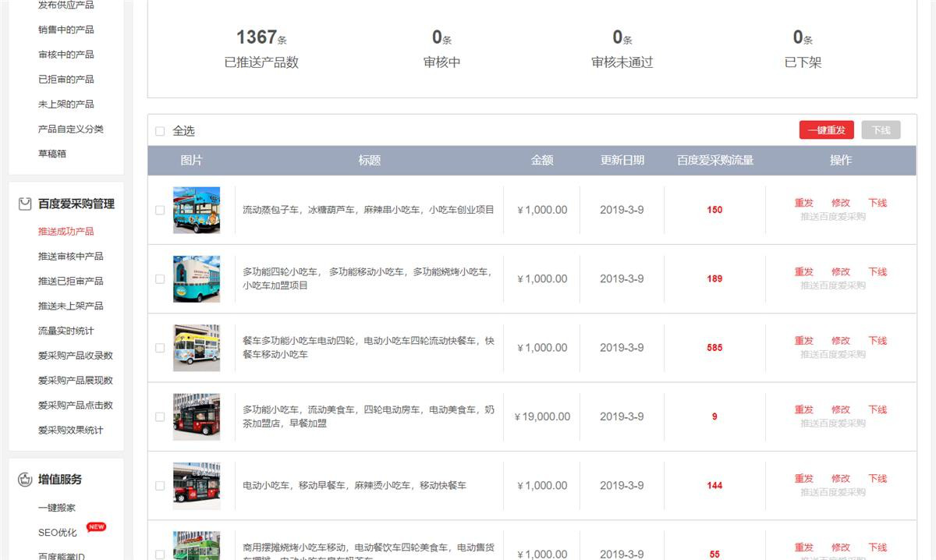
Task: Click 重发 for 多功能四轮小吃车 row
Action: point(804,272)
